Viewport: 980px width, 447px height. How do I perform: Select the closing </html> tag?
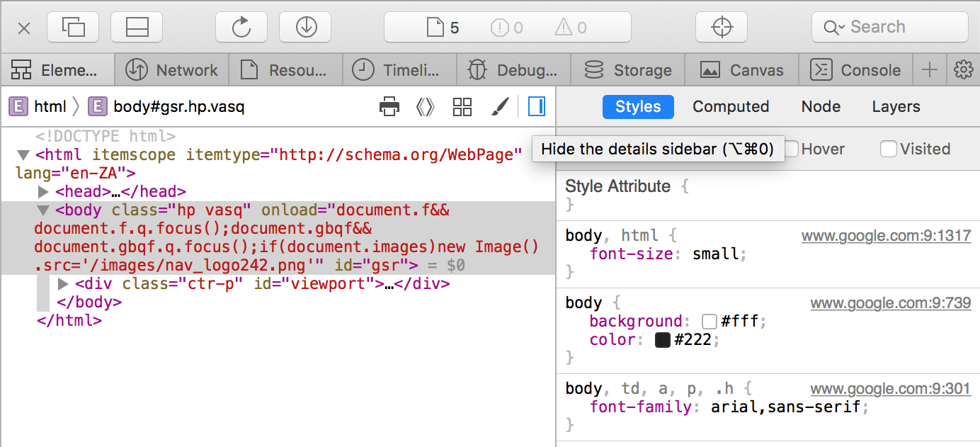pos(69,320)
